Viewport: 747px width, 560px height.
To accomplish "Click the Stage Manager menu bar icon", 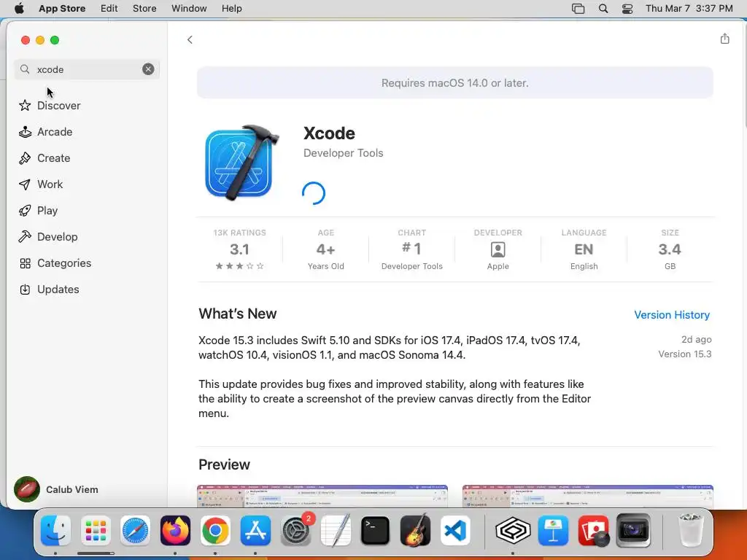I will (x=578, y=9).
